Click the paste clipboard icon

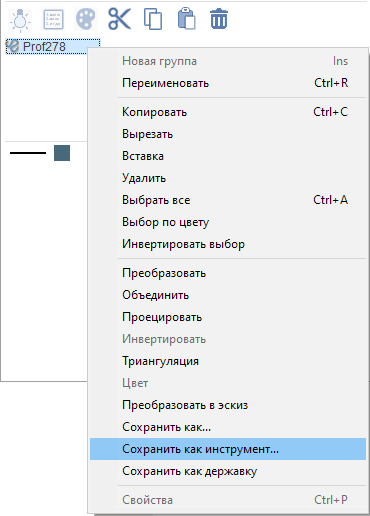pos(186,19)
